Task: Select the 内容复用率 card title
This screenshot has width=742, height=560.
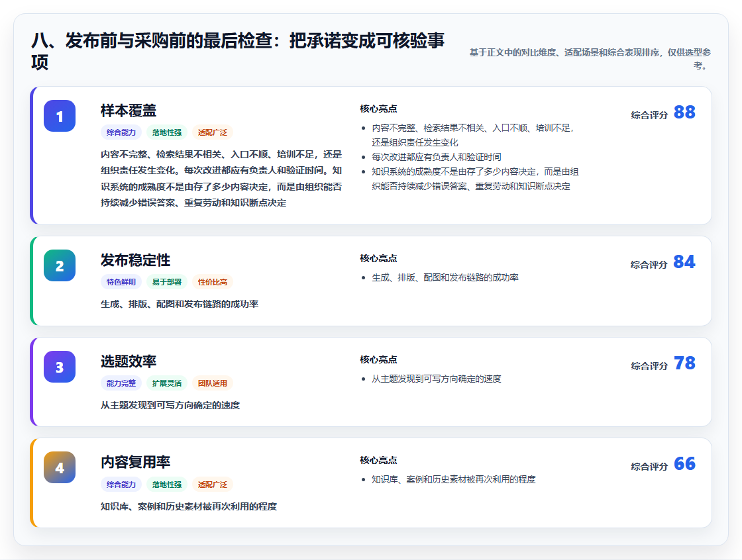Action: coord(135,462)
